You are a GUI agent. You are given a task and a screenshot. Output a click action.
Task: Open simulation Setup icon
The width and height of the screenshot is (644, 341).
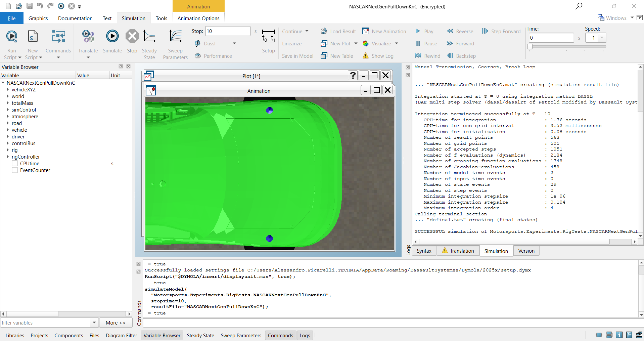[x=269, y=36]
